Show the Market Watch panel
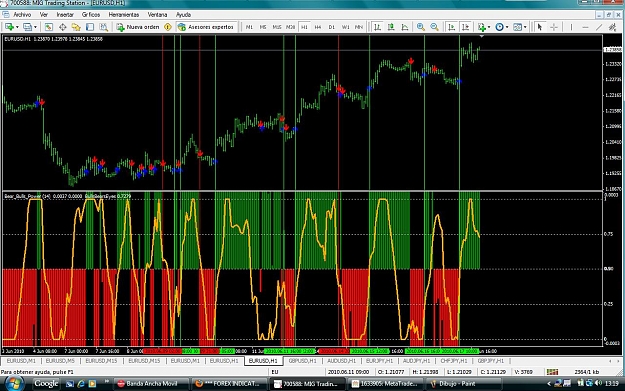Viewport: 625px width, 391px height. click(49, 27)
